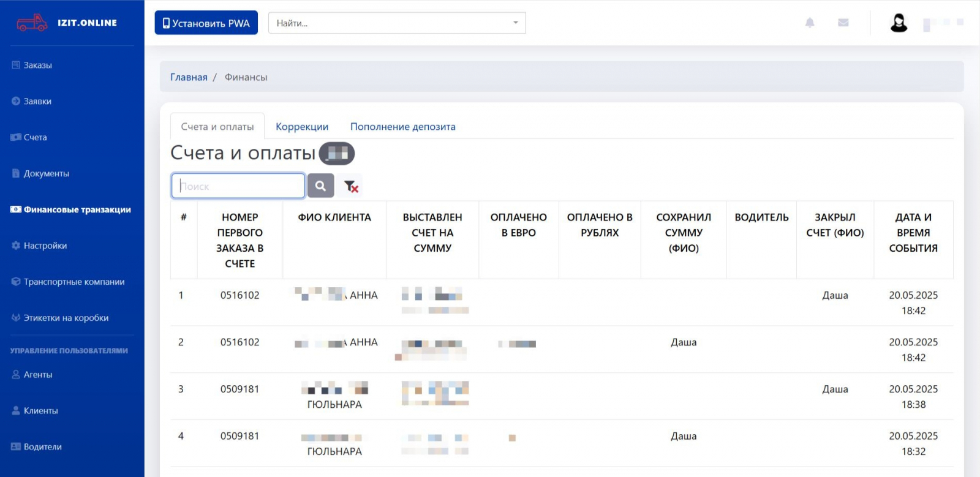Screen dimensions: 980x477
Task: Click the Установить PWA button
Action: (206, 23)
